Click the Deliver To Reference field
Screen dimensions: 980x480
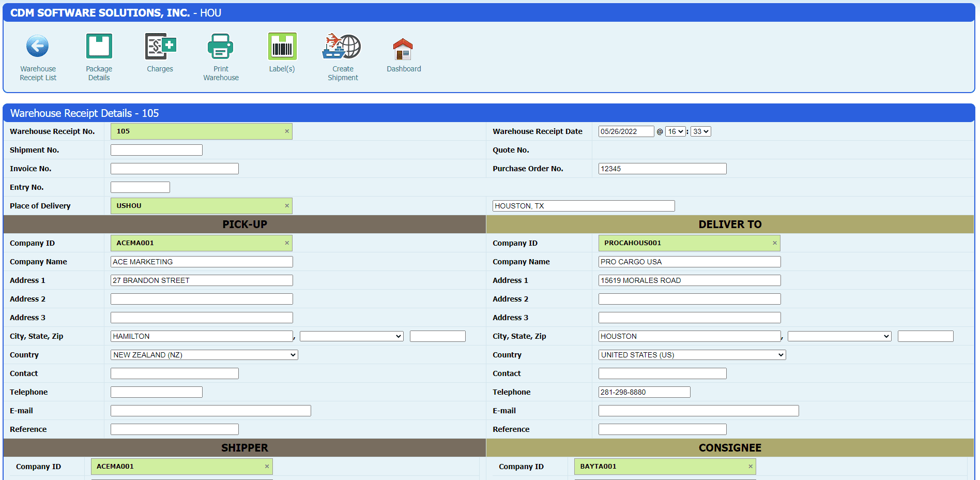coord(663,429)
